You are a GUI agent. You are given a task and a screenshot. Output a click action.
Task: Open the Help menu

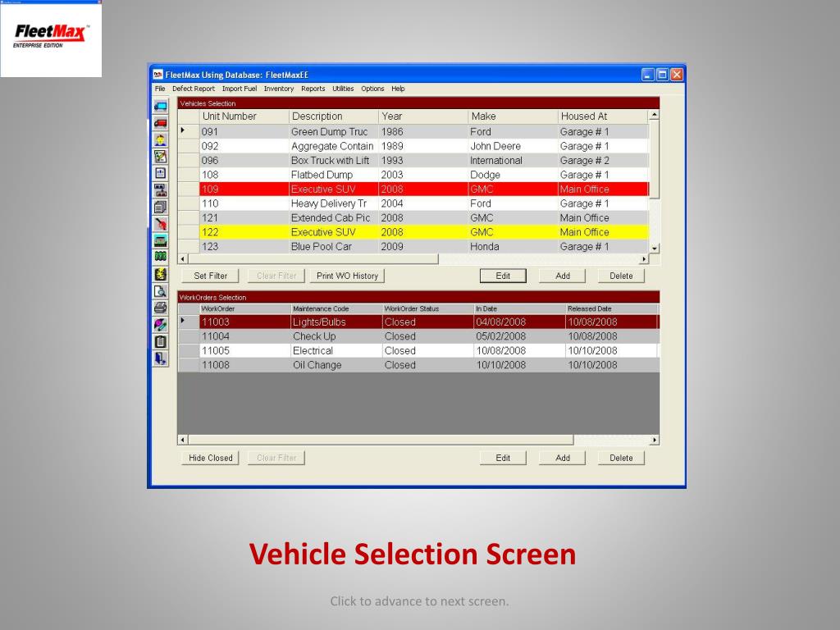[x=398, y=89]
